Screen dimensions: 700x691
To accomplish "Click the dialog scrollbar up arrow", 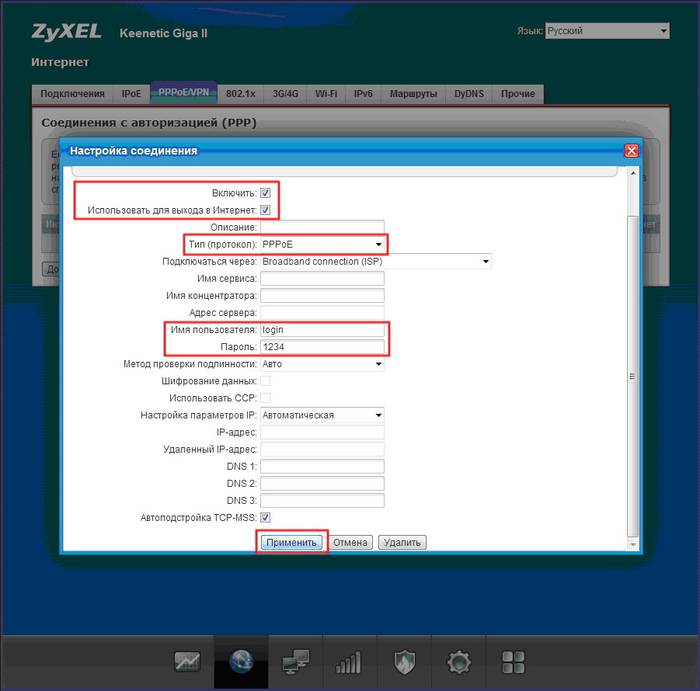I will (x=633, y=173).
